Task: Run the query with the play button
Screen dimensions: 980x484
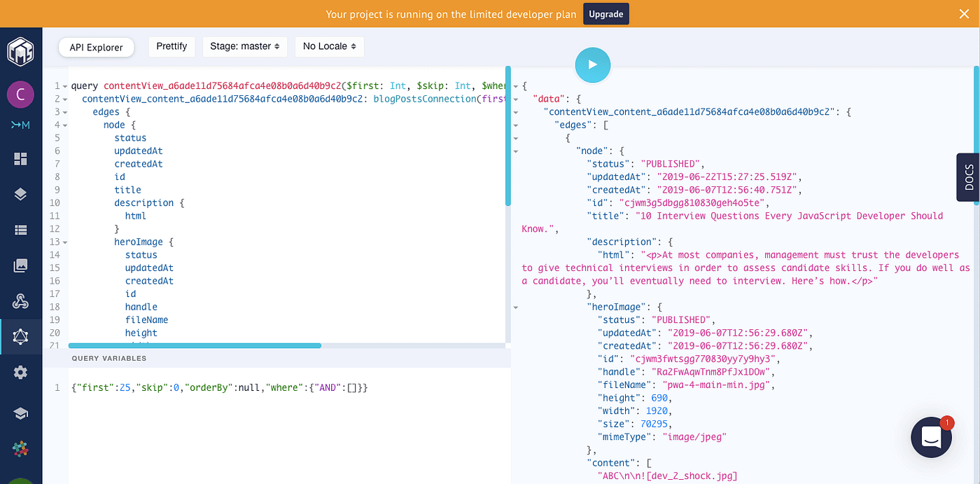Action: coord(592,64)
